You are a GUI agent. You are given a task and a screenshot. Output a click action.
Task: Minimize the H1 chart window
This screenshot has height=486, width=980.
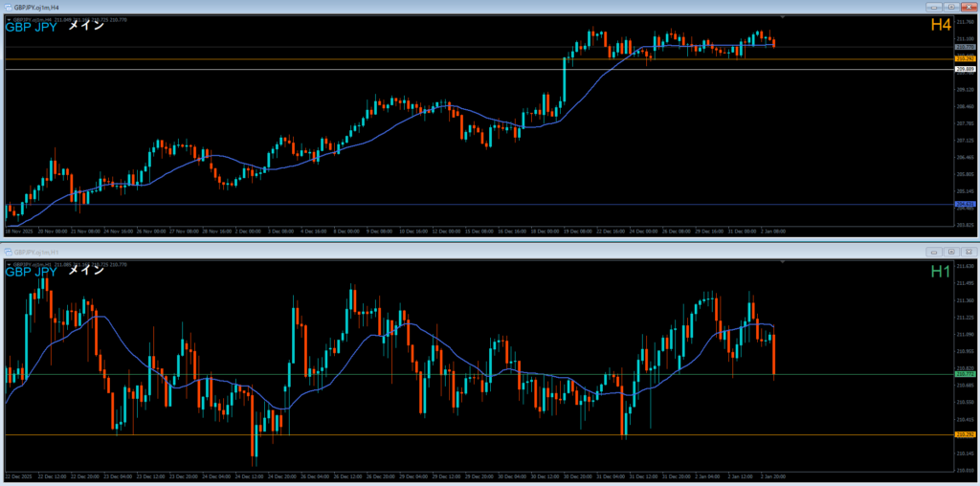point(935,252)
